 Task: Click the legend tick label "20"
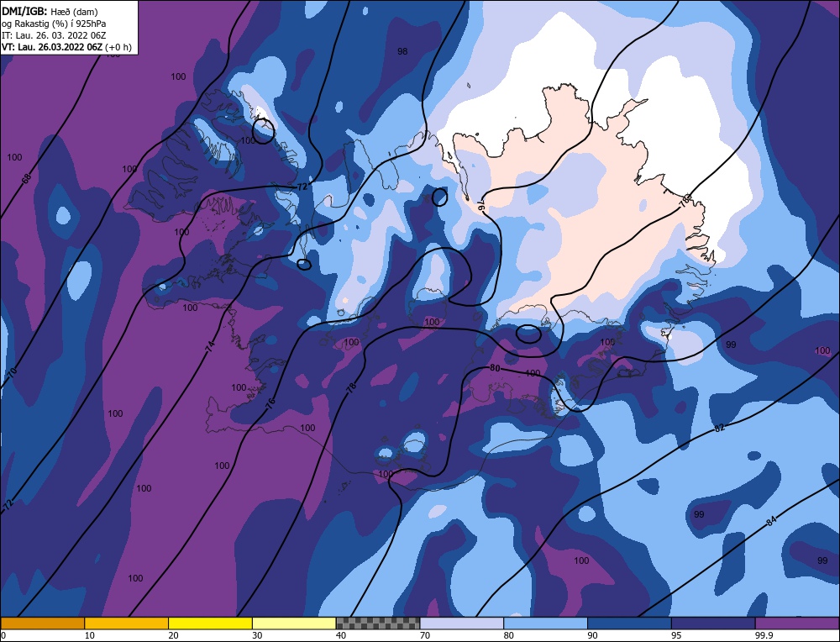173,635
